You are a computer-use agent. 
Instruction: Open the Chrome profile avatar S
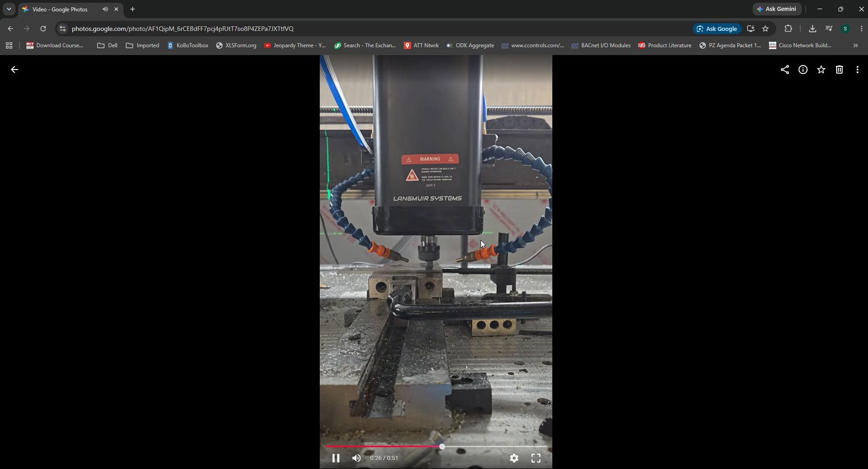click(845, 29)
